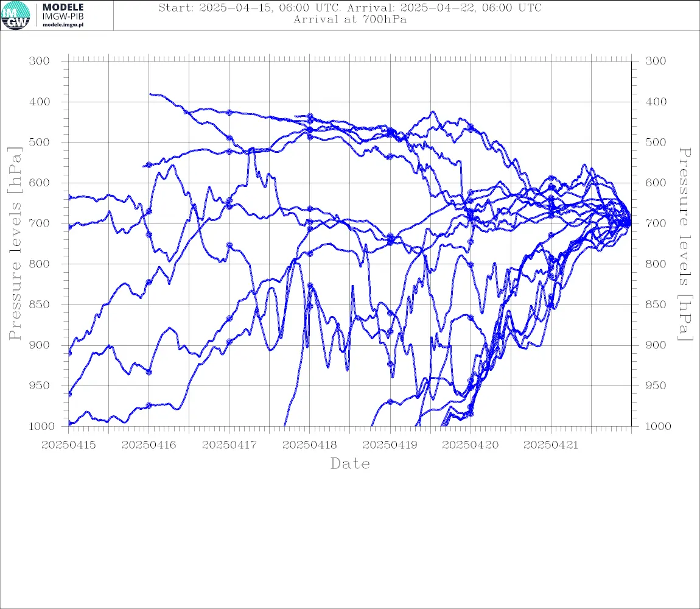Click the 20250416 date axis label
The image size is (700, 609).
tap(149, 445)
